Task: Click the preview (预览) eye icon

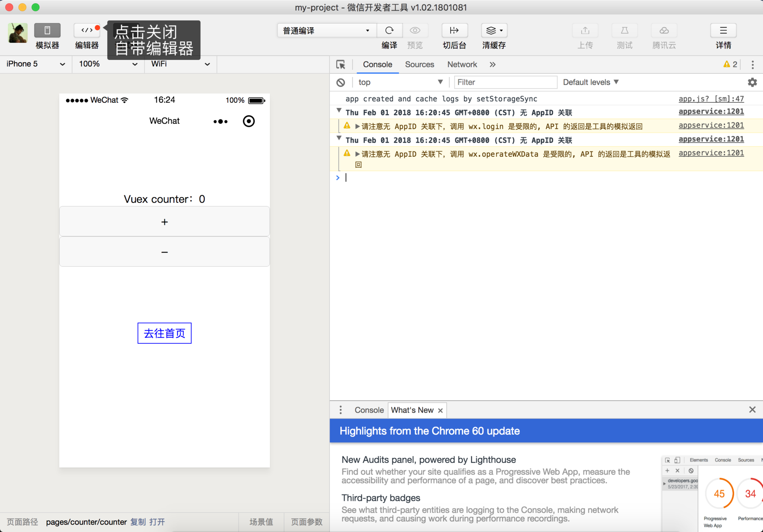Action: tap(415, 30)
